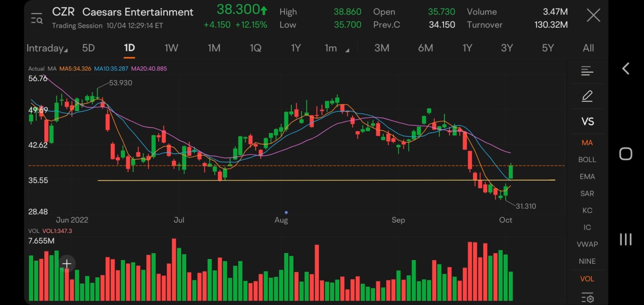Viewport: 644px width, 305px height.
Task: Tap the Android home button
Action: (625, 154)
